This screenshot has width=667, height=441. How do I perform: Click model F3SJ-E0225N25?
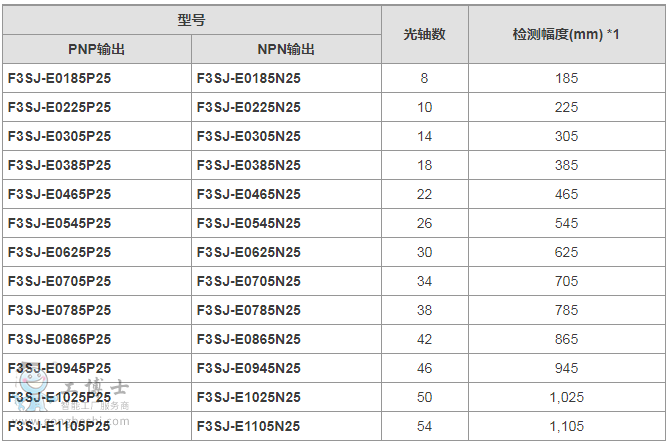tap(248, 107)
